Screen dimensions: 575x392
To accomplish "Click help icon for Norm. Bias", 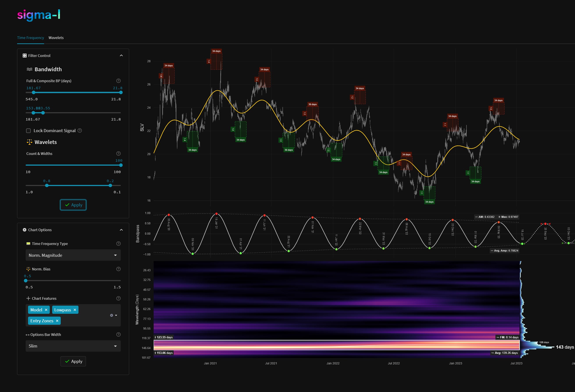I will click(118, 269).
